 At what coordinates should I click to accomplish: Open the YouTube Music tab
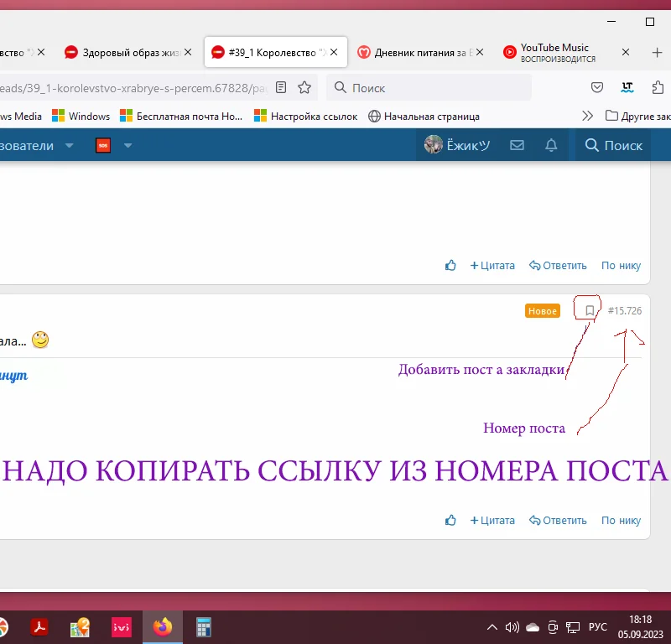(554, 51)
